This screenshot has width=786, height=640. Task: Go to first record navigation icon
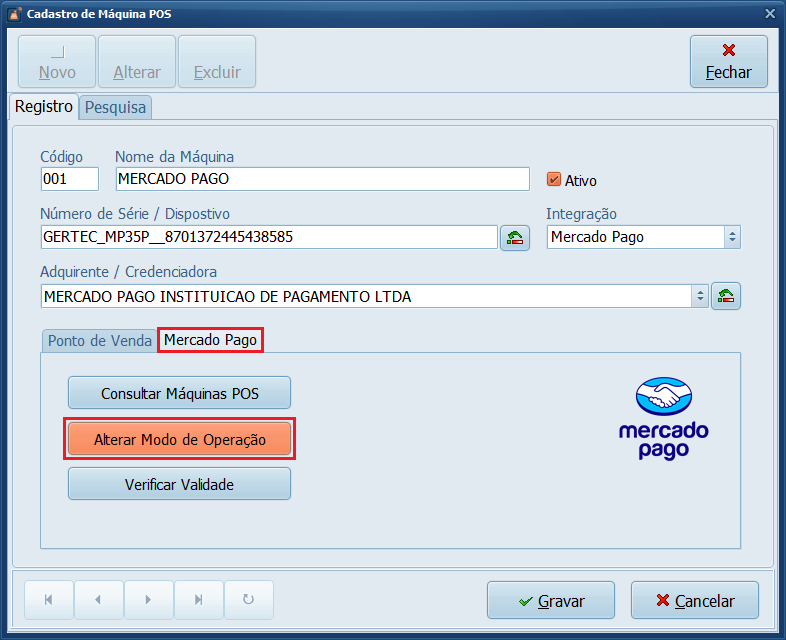[x=49, y=600]
